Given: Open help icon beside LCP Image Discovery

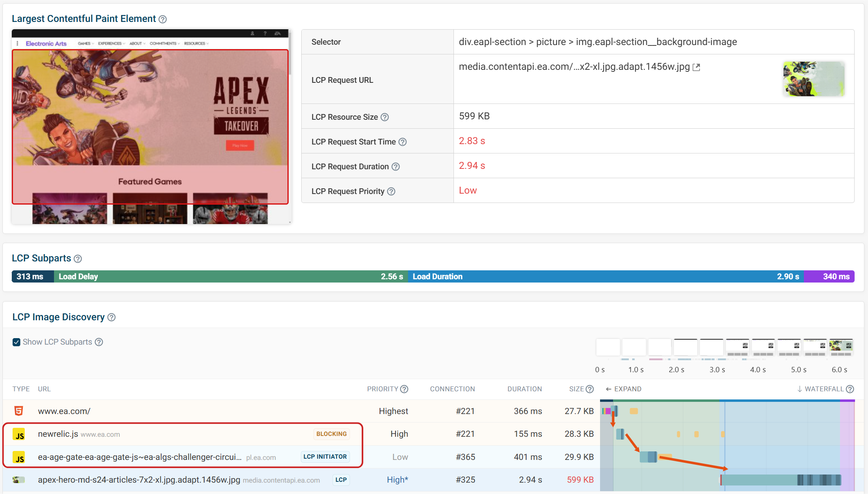Looking at the screenshot, I should point(112,317).
